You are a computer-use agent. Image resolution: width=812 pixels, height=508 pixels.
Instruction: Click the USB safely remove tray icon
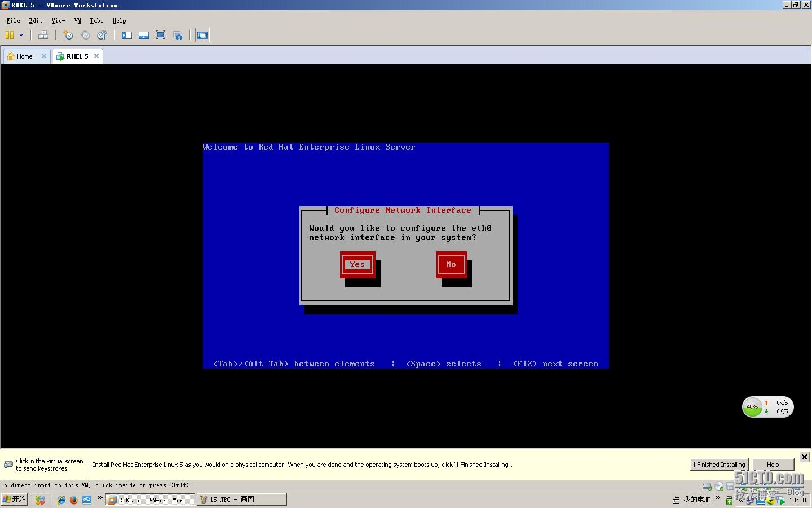729,500
